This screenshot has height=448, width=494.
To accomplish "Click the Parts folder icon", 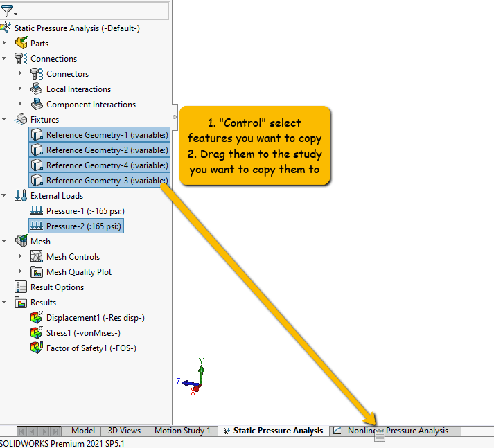I will click(21, 44).
